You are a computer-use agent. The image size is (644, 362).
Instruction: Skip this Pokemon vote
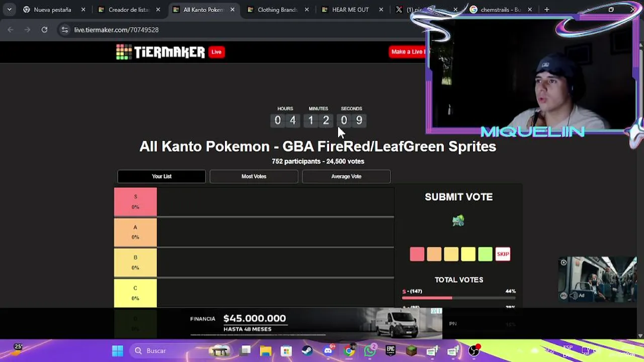[x=503, y=254]
